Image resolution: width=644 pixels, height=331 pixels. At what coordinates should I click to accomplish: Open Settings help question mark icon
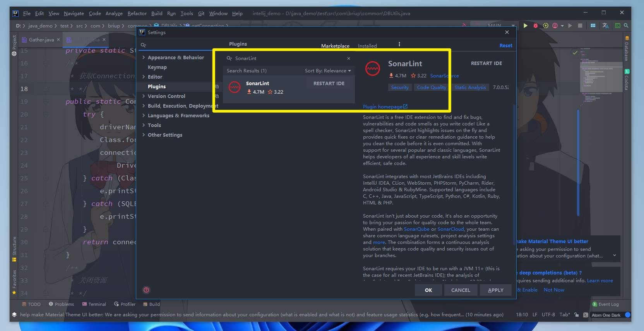(x=146, y=290)
